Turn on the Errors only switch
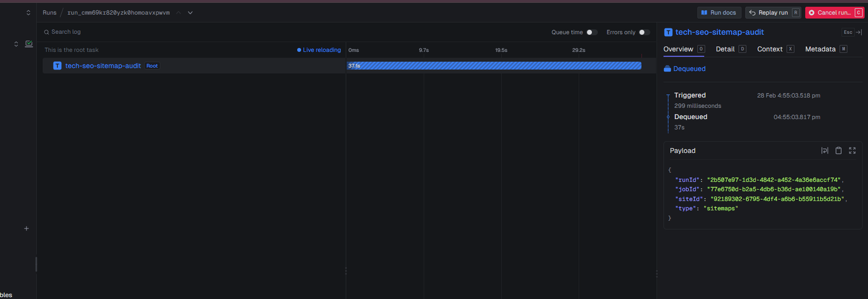The height and width of the screenshot is (299, 868). click(x=644, y=33)
